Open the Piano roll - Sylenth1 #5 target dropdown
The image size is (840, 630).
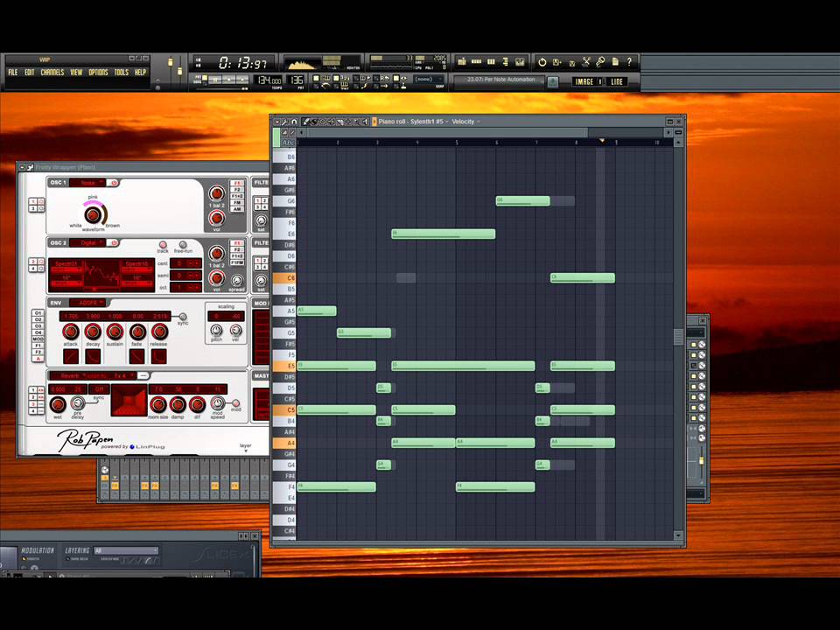pos(413,122)
